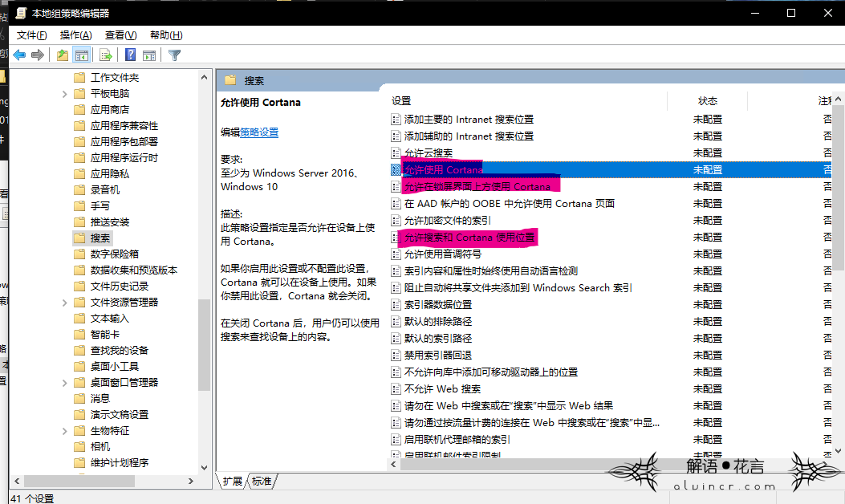Toggle the Show/Hide console tree icon
This screenshot has height=504, width=845.
[82, 55]
